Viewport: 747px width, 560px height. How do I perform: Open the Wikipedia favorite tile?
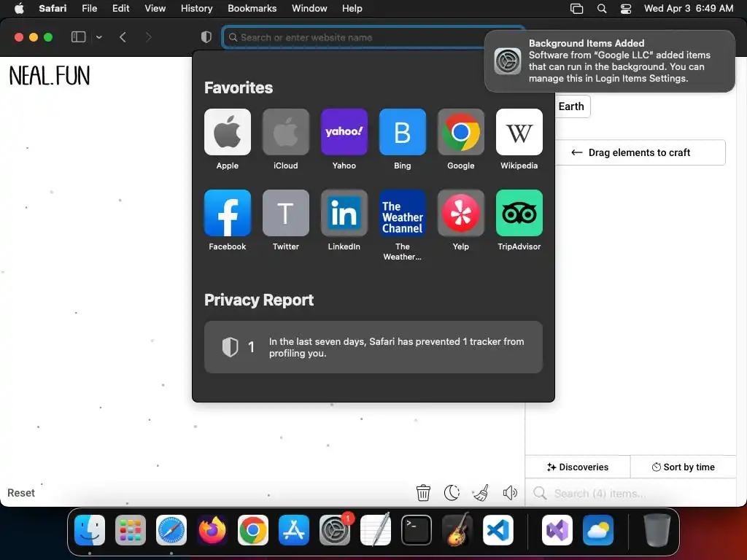click(x=519, y=132)
